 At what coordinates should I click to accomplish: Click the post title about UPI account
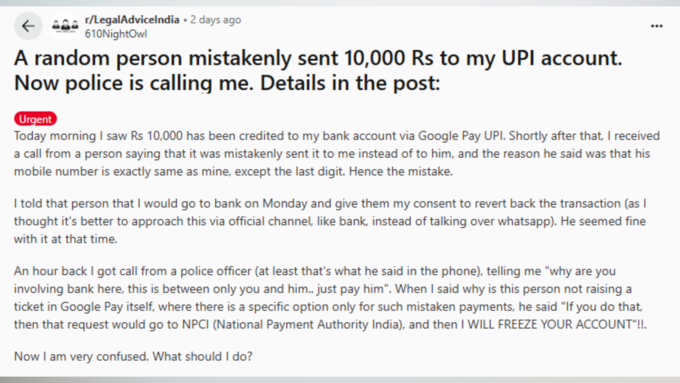pos(318,70)
